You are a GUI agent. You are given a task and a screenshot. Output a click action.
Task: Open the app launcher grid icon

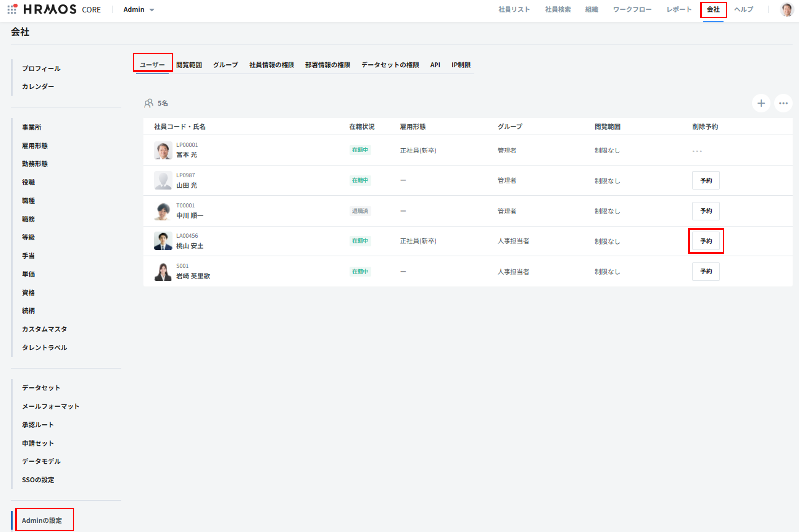click(x=12, y=9)
